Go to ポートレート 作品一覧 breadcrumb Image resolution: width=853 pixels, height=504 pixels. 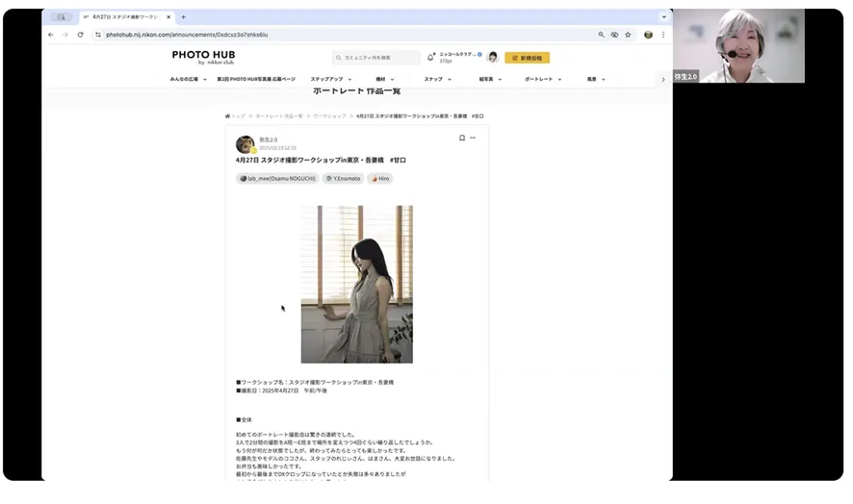coord(279,116)
